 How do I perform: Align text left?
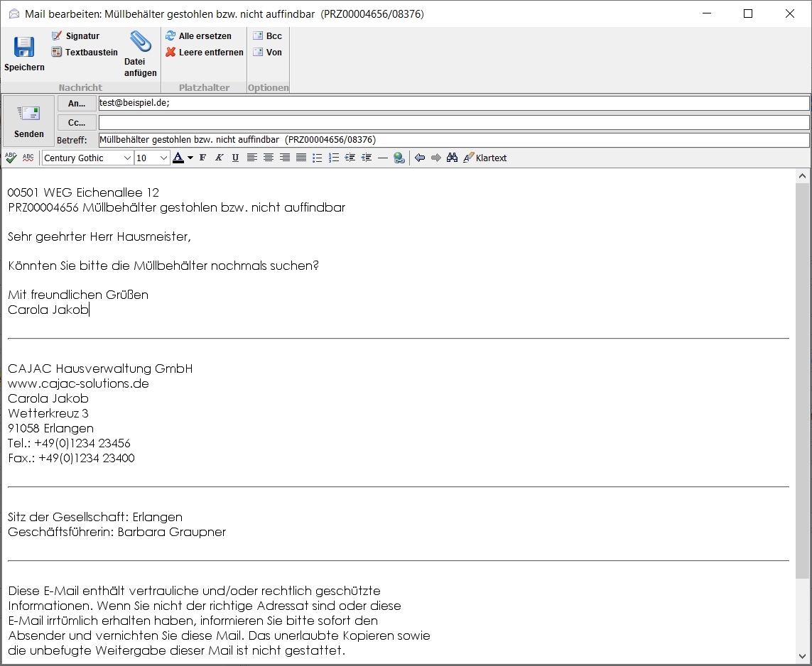pyautogui.click(x=251, y=158)
